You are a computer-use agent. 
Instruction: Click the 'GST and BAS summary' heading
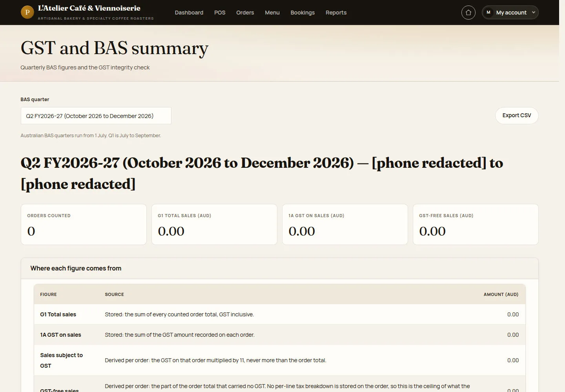click(x=114, y=48)
